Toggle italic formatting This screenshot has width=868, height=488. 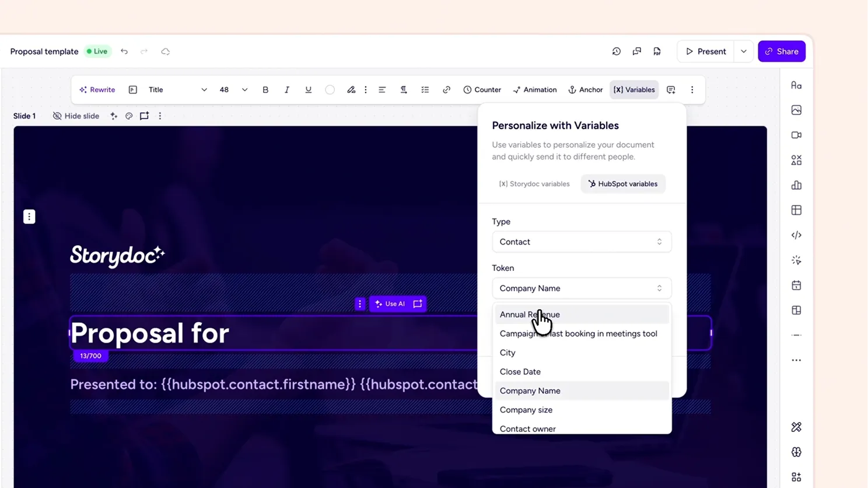click(287, 90)
